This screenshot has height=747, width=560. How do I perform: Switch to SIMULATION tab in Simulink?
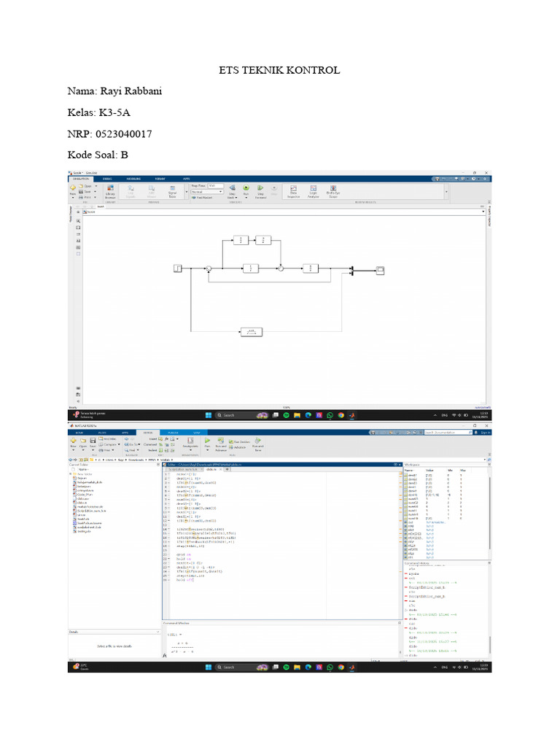[x=81, y=179]
